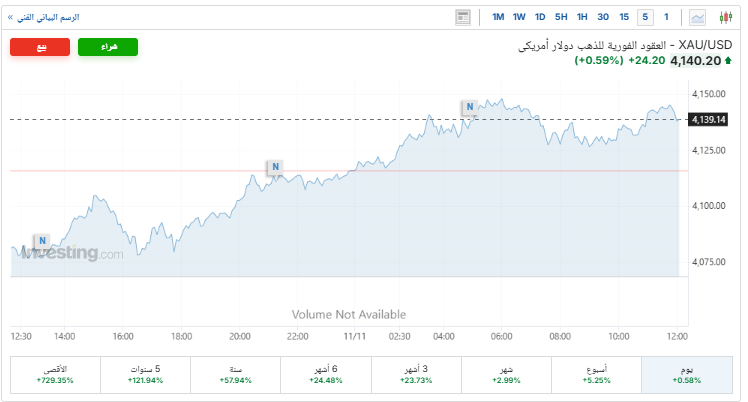Select the 1W chart interval

(x=519, y=17)
